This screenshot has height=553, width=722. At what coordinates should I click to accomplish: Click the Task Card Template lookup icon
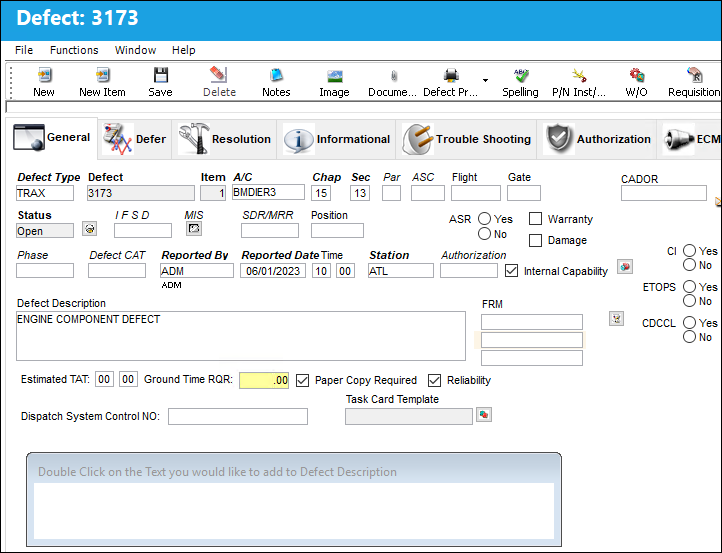(484, 415)
